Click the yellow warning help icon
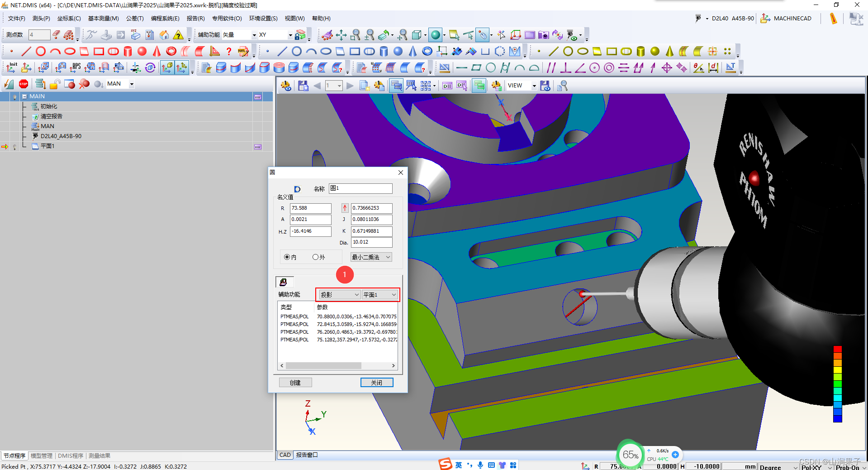Screen dimensions: 868x470 pos(179,35)
